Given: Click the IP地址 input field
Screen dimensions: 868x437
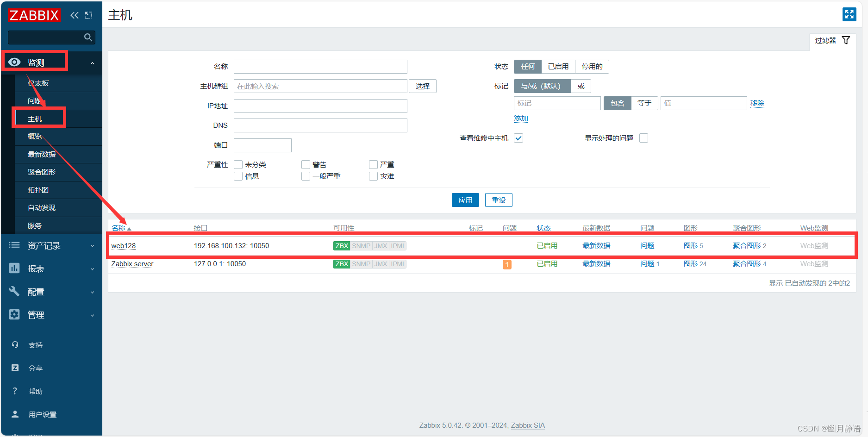Looking at the screenshot, I should coord(320,106).
